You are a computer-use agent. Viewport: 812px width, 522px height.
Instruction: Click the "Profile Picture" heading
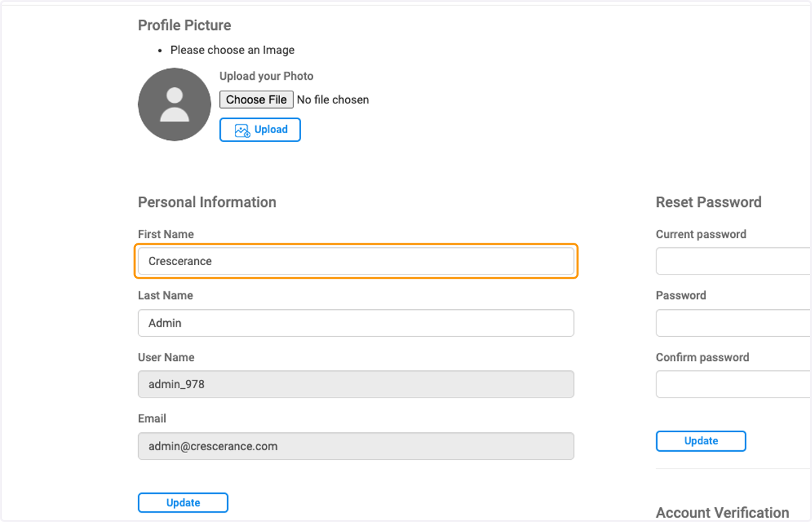[x=185, y=25]
